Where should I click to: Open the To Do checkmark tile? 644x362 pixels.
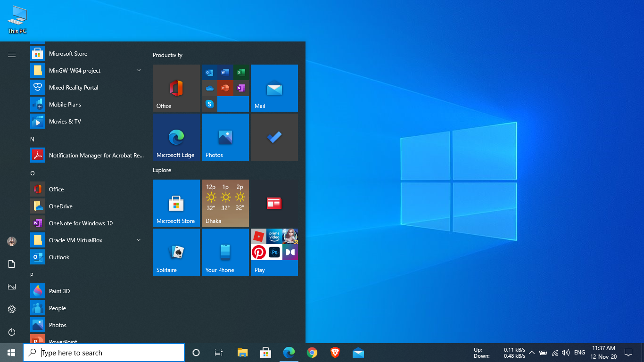274,137
